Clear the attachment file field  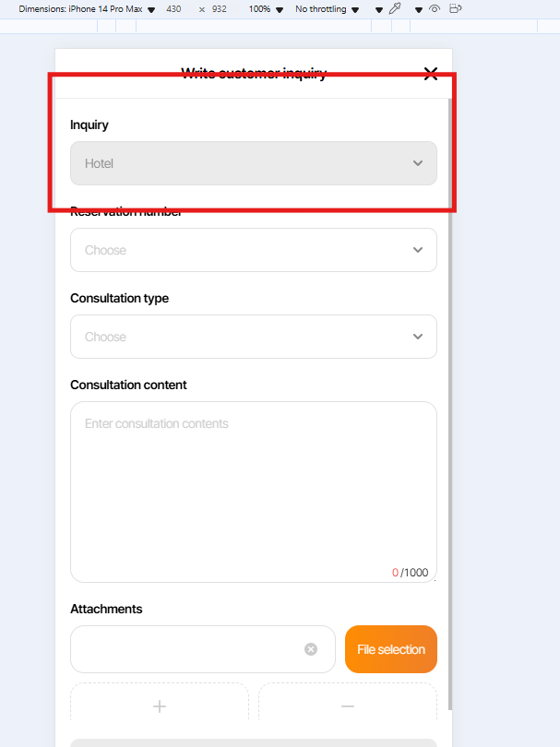[x=311, y=649]
